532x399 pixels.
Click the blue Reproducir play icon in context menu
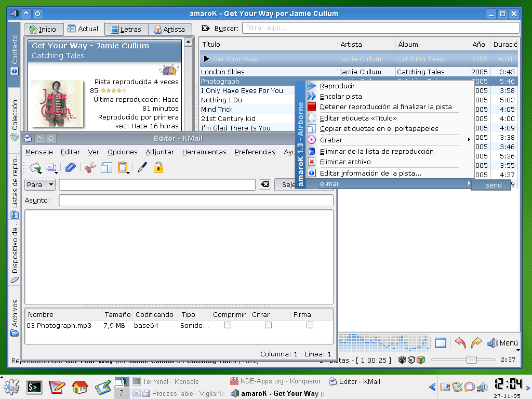(312, 86)
